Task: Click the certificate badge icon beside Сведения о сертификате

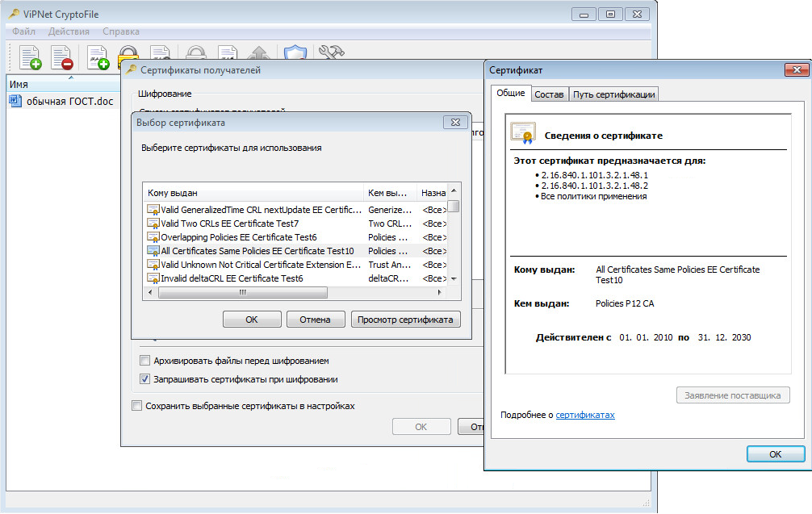Action: click(523, 133)
